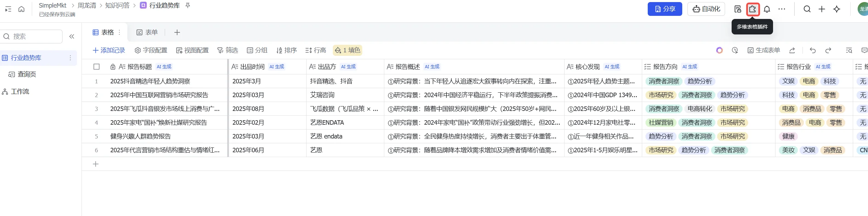Viewport: 868px width, 216px height.
Task: Open 分组 grouping options
Action: pyautogui.click(x=257, y=50)
